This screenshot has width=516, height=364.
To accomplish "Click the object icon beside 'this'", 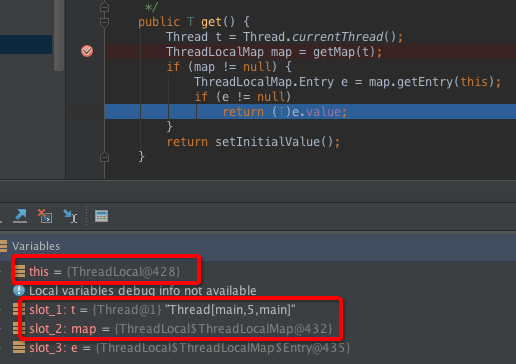I will (x=20, y=271).
